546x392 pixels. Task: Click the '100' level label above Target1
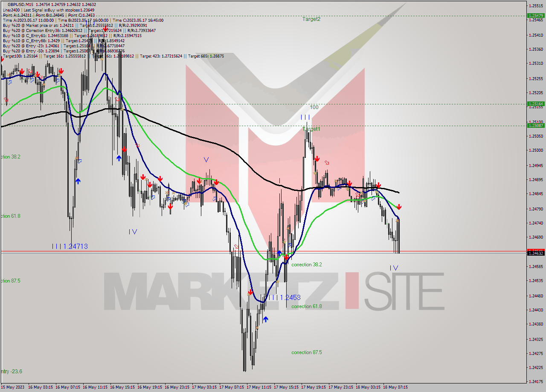click(314, 107)
